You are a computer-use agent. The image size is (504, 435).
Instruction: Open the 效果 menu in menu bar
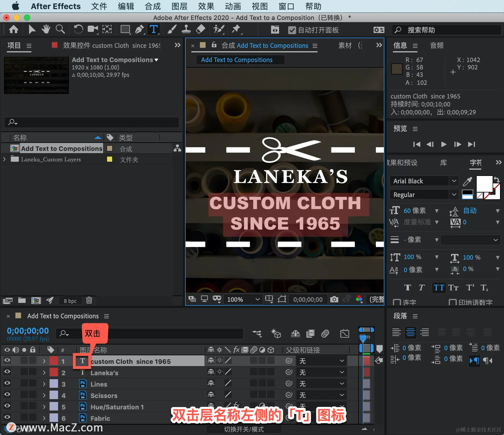tap(206, 6)
